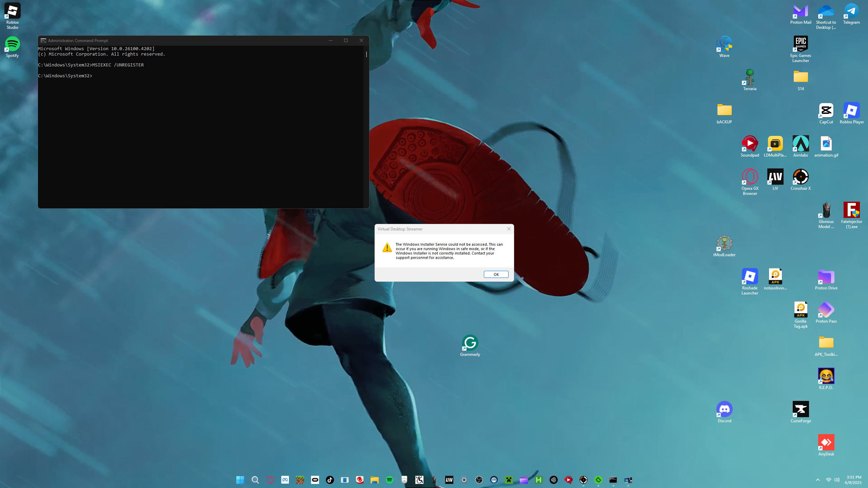The image size is (868, 488).
Task: Open the volume control in the system tray
Action: click(837, 480)
